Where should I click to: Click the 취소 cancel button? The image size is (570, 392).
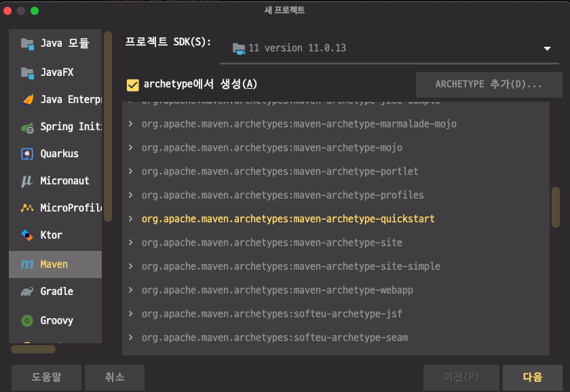point(115,378)
